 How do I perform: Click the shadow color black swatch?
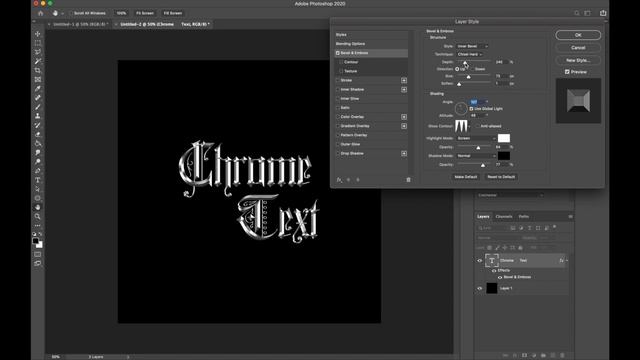[504, 156]
